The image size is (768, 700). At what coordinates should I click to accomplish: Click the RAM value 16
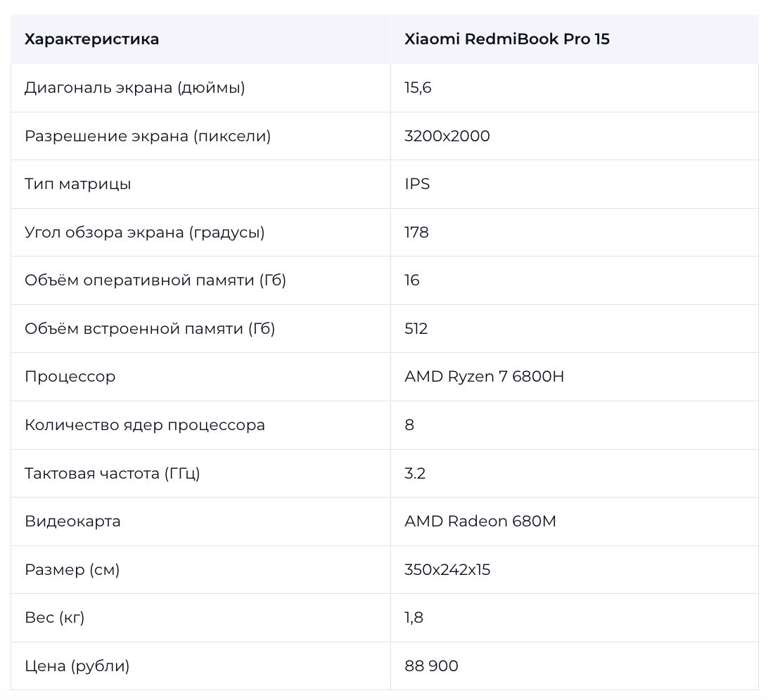click(412, 280)
